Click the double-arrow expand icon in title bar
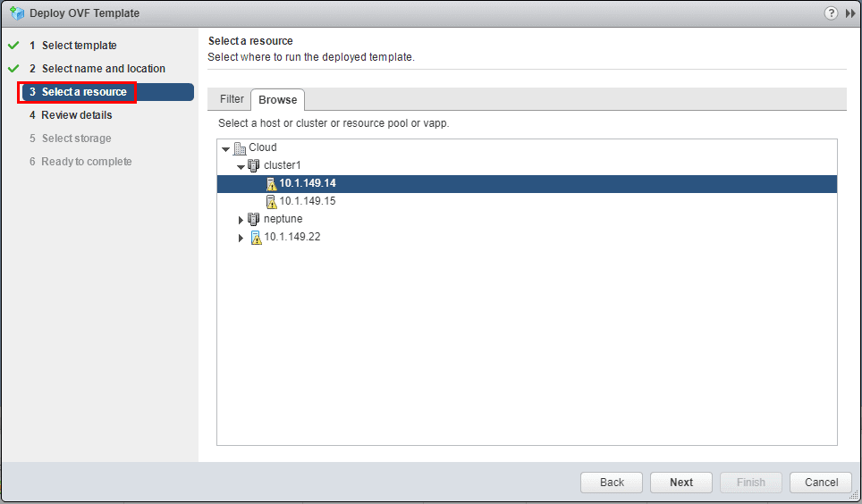Image resolution: width=862 pixels, height=504 pixels. [x=850, y=13]
